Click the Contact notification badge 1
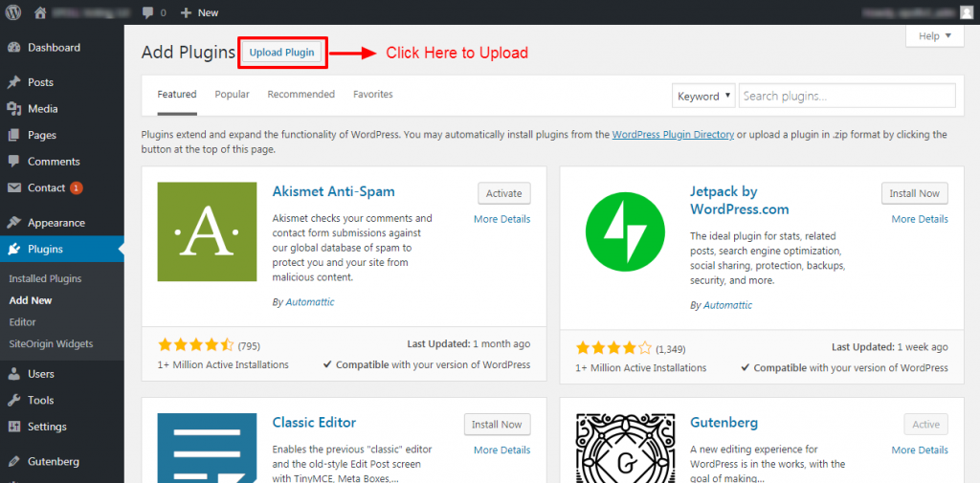Screen dimensions: 980x483 click(77, 187)
